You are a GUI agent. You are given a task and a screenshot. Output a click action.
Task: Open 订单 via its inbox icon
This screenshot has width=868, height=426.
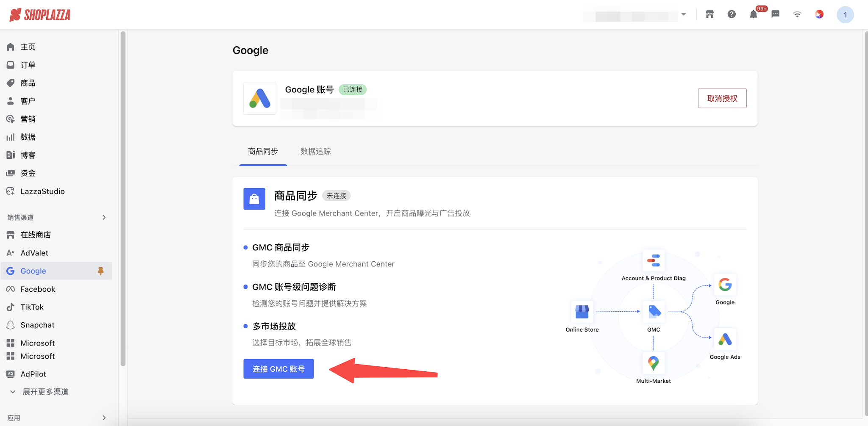click(x=11, y=65)
